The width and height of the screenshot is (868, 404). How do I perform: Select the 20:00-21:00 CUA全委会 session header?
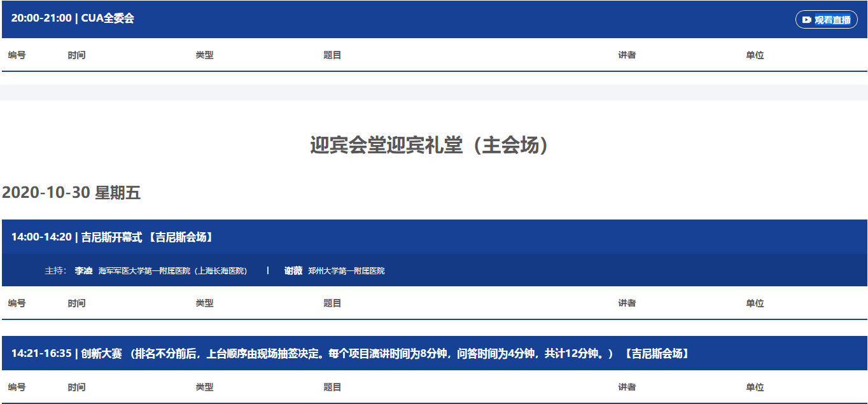(73, 18)
